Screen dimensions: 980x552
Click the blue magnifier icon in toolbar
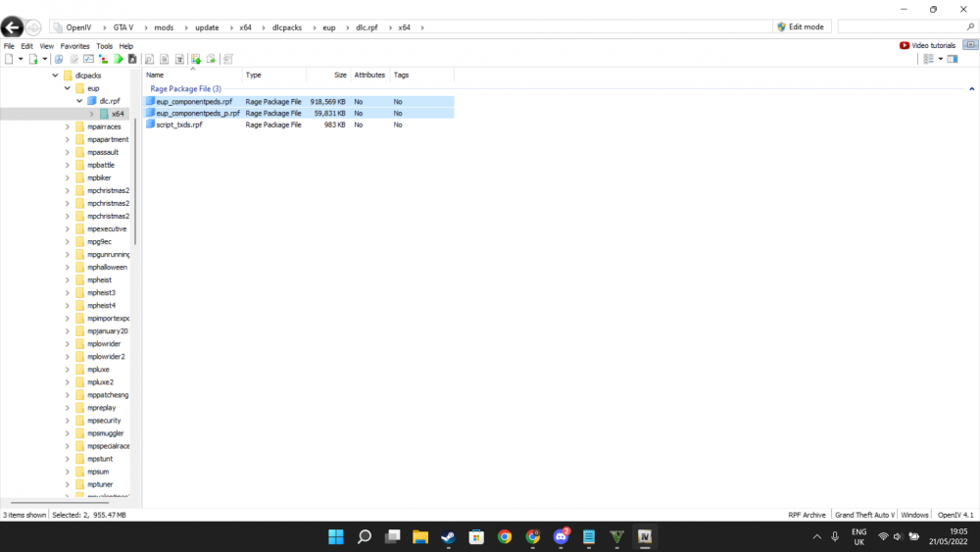(x=59, y=59)
